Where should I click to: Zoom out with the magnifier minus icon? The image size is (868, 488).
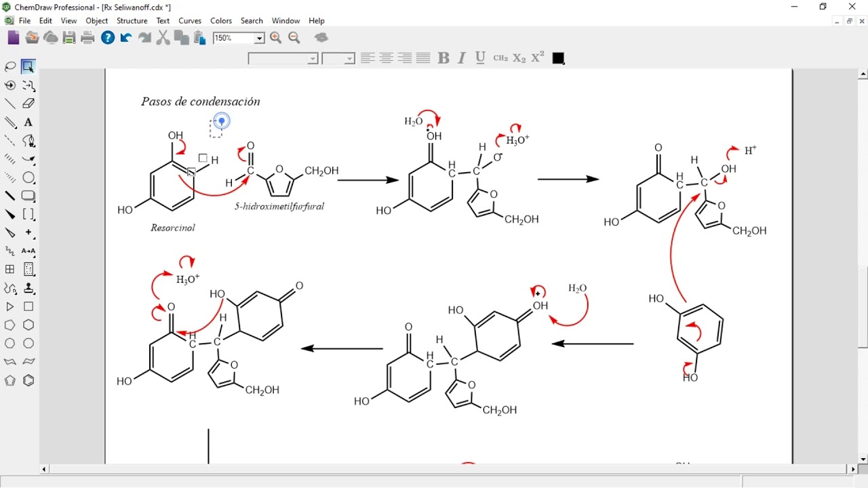pyautogui.click(x=294, y=38)
